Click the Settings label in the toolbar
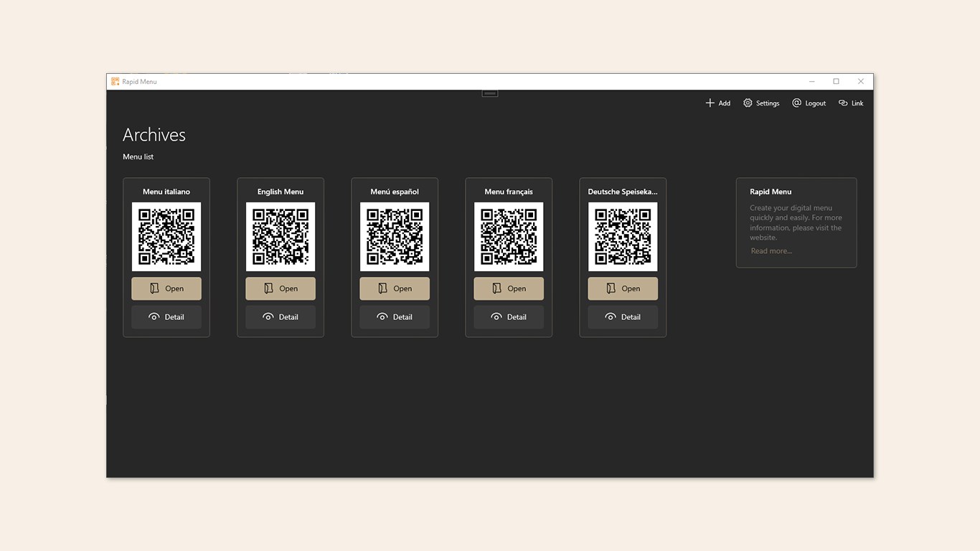This screenshot has height=551, width=980. point(768,103)
